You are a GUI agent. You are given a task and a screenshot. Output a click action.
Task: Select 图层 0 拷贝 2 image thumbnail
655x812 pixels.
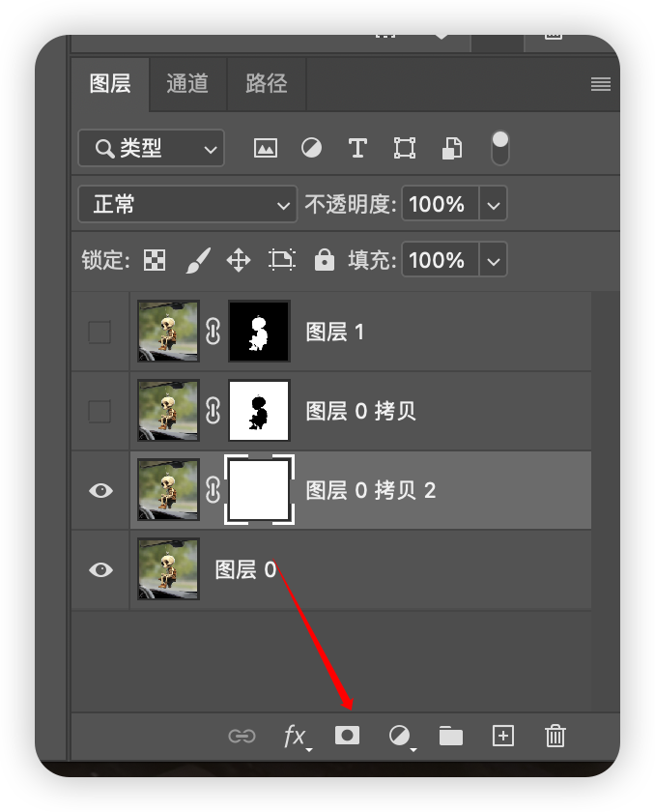tap(168, 490)
